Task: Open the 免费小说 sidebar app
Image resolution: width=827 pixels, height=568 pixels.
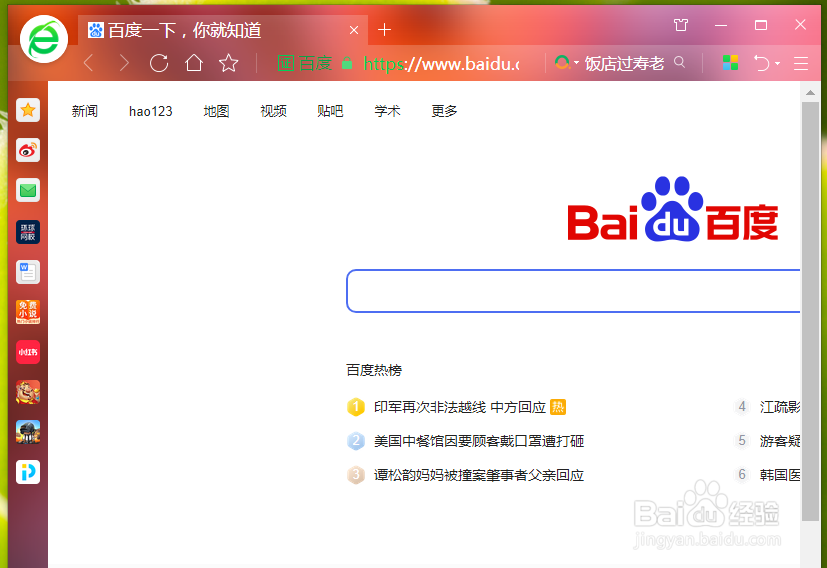Action: pyautogui.click(x=28, y=312)
